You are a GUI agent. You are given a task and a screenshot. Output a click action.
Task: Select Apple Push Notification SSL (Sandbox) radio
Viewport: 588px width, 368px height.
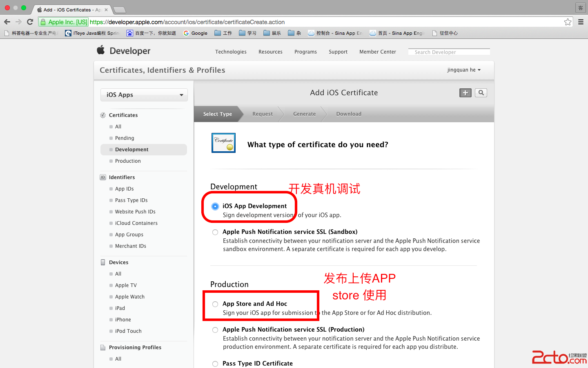pyautogui.click(x=215, y=232)
